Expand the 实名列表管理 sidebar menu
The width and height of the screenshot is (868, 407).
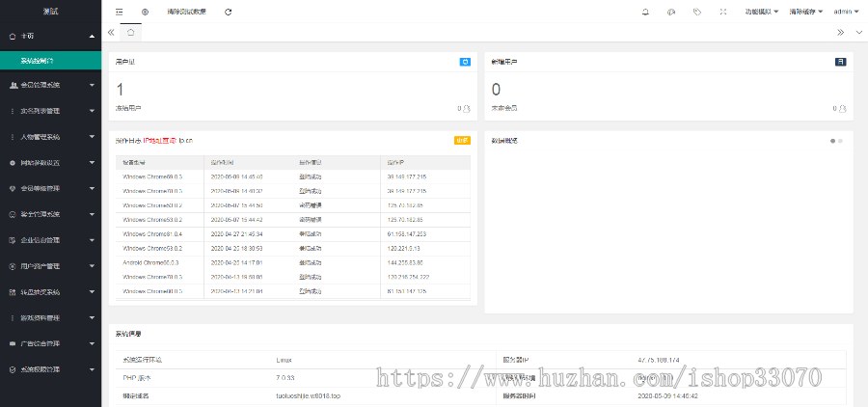click(50, 111)
